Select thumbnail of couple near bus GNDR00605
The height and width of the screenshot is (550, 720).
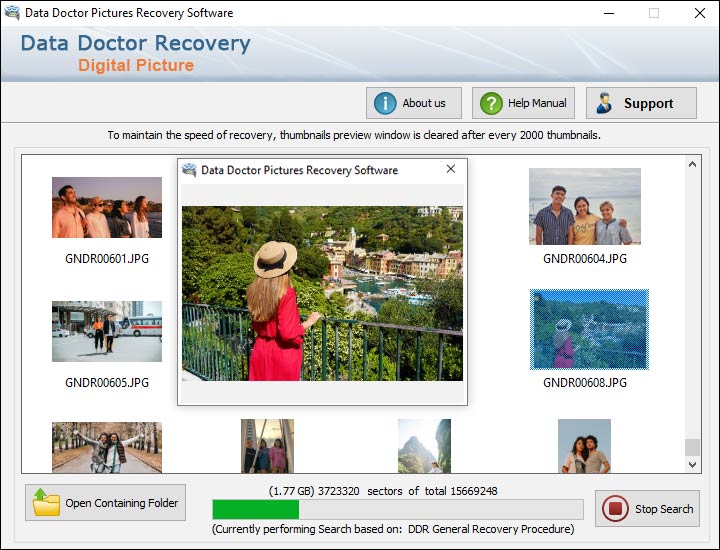click(x=107, y=331)
